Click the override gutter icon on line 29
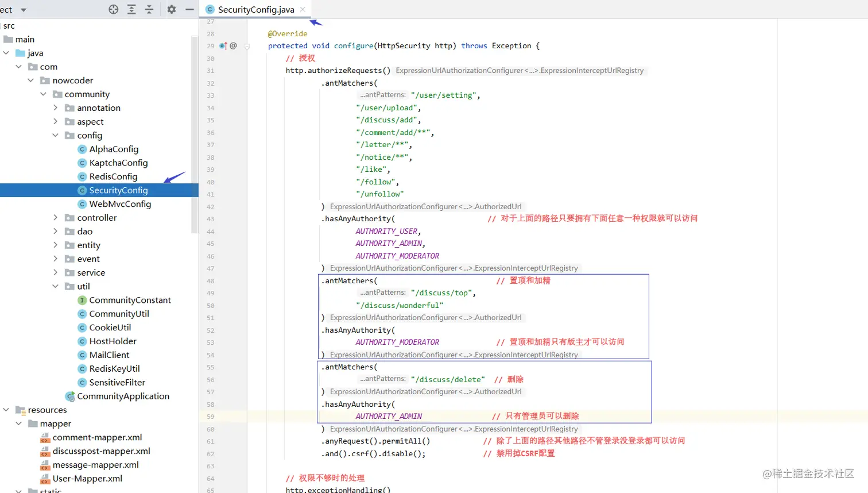This screenshot has height=493, width=868. [223, 46]
